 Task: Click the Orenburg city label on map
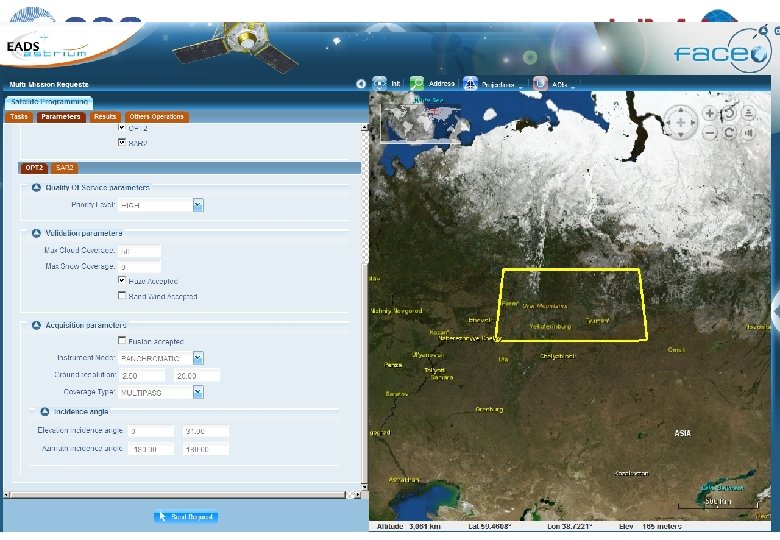(x=489, y=410)
